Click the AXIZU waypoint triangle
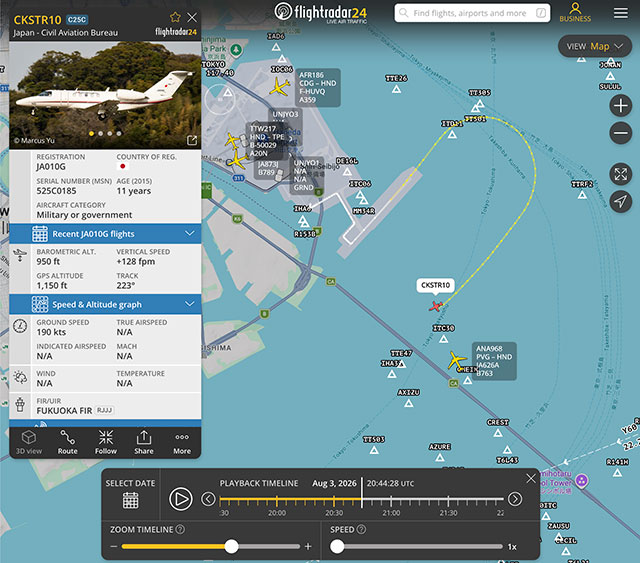 tap(409, 403)
